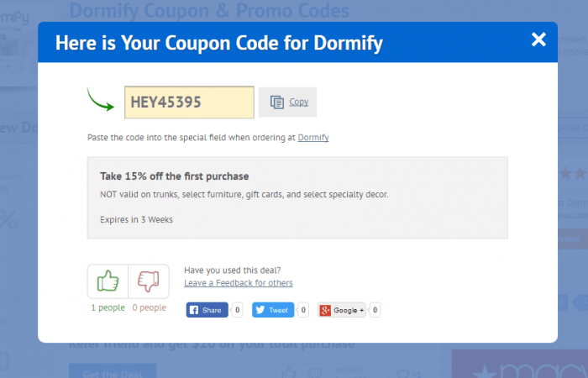Click the Facebook share count bubble
This screenshot has height=378, width=588.
[237, 310]
